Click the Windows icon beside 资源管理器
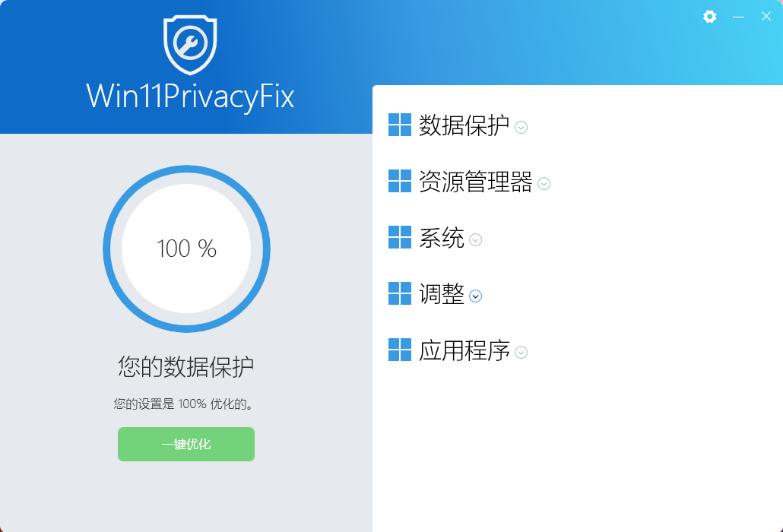 coord(400,181)
